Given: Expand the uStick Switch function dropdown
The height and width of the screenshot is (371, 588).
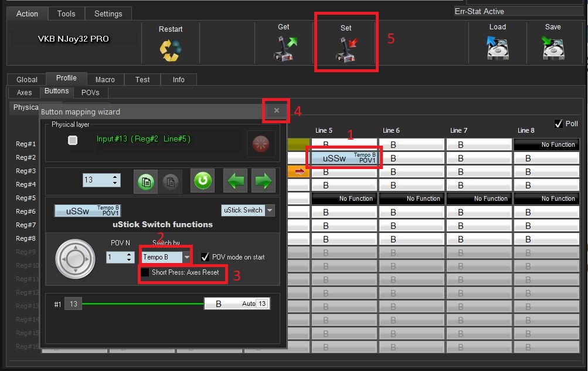Looking at the screenshot, I should tap(270, 210).
